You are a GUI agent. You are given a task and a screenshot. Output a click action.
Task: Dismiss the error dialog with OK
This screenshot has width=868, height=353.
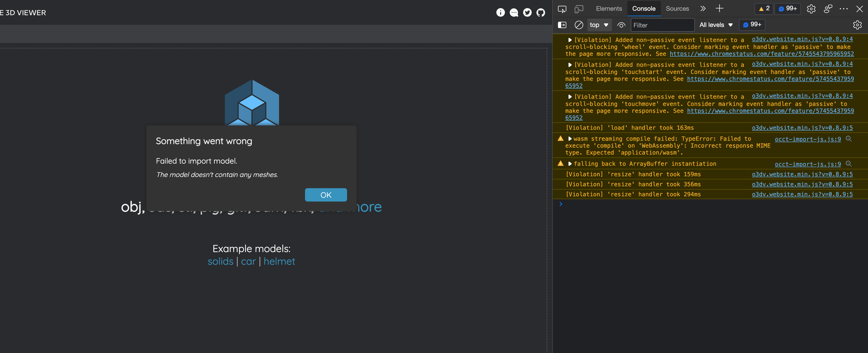[x=326, y=195]
